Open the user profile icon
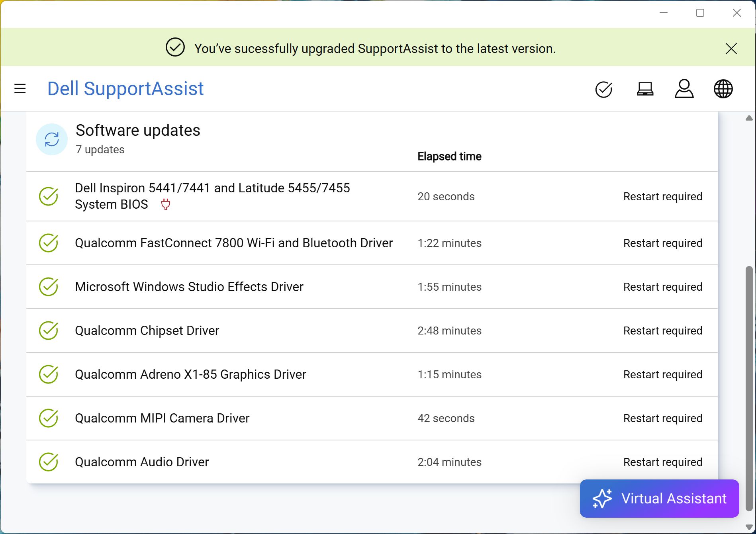The height and width of the screenshot is (534, 756). (x=684, y=89)
